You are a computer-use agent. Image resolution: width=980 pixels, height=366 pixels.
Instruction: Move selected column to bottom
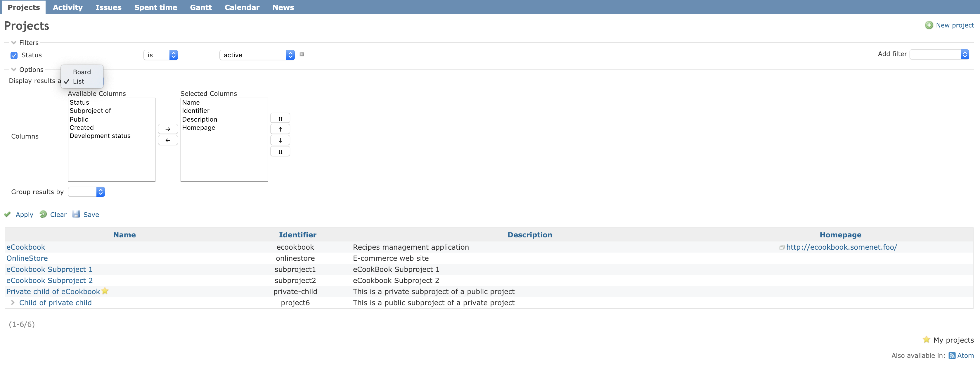280,152
